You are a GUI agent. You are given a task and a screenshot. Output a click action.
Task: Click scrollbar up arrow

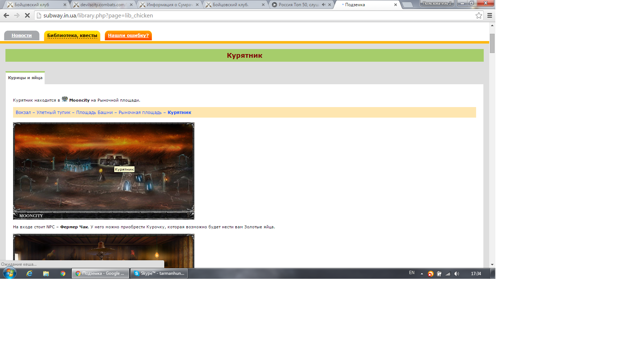[x=492, y=25]
